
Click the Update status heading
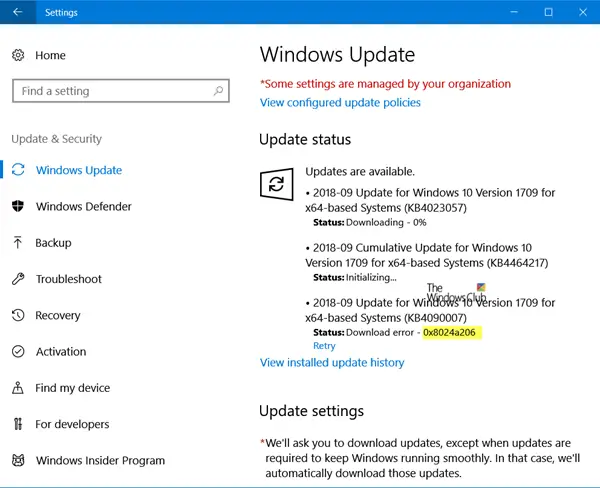click(305, 139)
